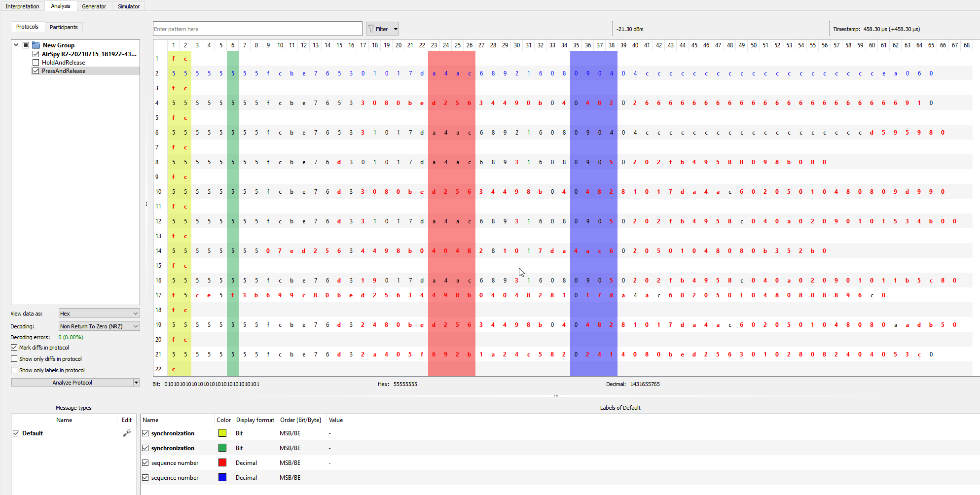Uncheck the red sequence number label
This screenshot has width=980, height=495.
[x=145, y=463]
